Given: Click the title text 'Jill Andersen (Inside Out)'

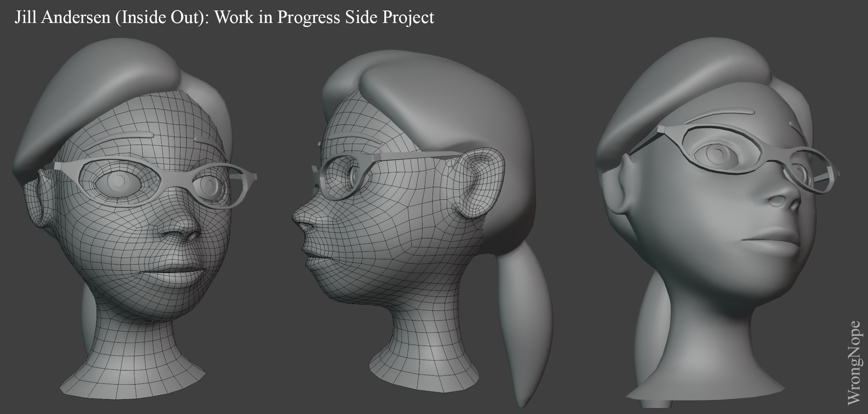Looking at the screenshot, I should click(x=109, y=17).
